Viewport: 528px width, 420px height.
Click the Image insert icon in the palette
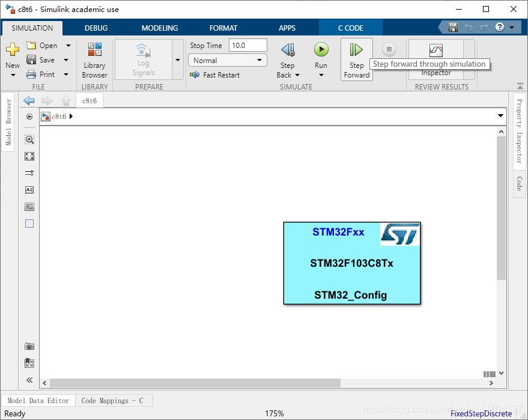(29, 207)
